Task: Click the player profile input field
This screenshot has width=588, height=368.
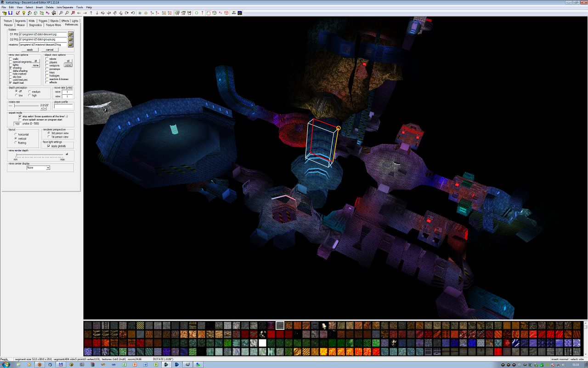Action: [63, 106]
